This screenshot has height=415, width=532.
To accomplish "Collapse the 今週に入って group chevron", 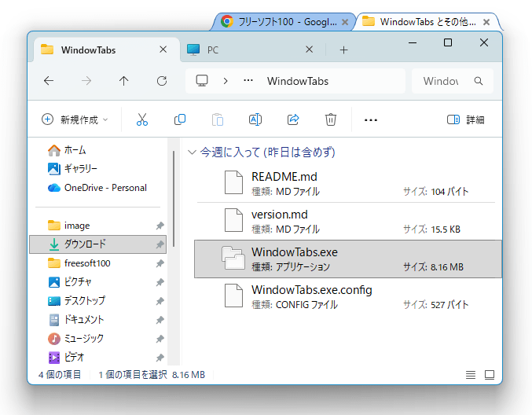I will pyautogui.click(x=192, y=152).
